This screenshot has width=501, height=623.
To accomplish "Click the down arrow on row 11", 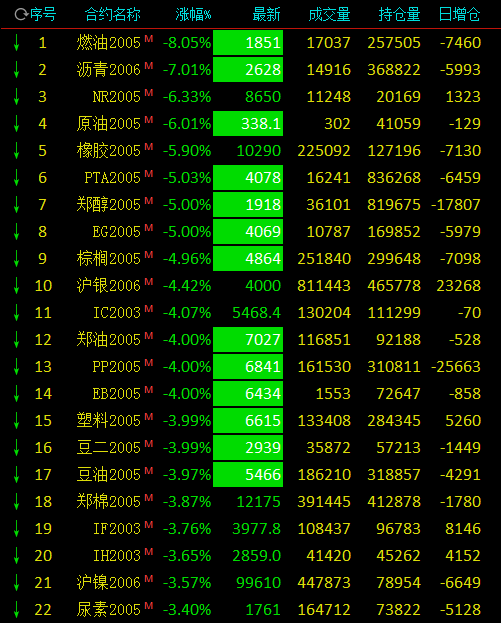I will tap(17, 313).
